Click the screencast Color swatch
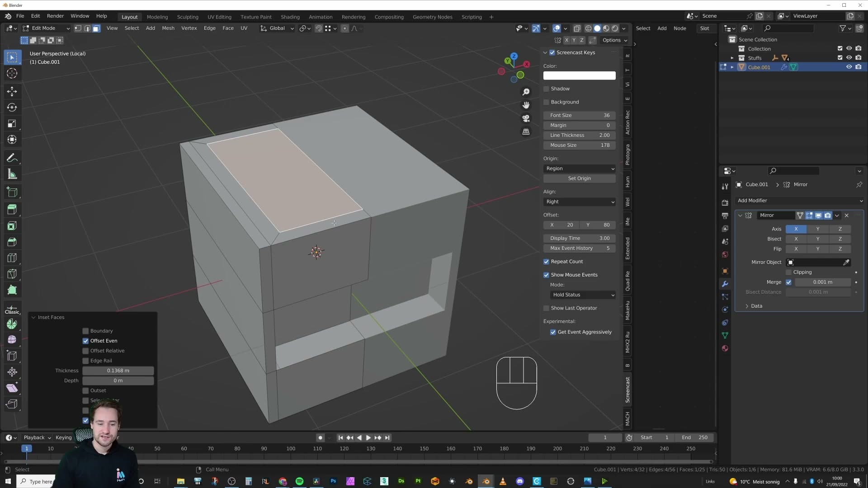The height and width of the screenshot is (488, 868). point(580,75)
